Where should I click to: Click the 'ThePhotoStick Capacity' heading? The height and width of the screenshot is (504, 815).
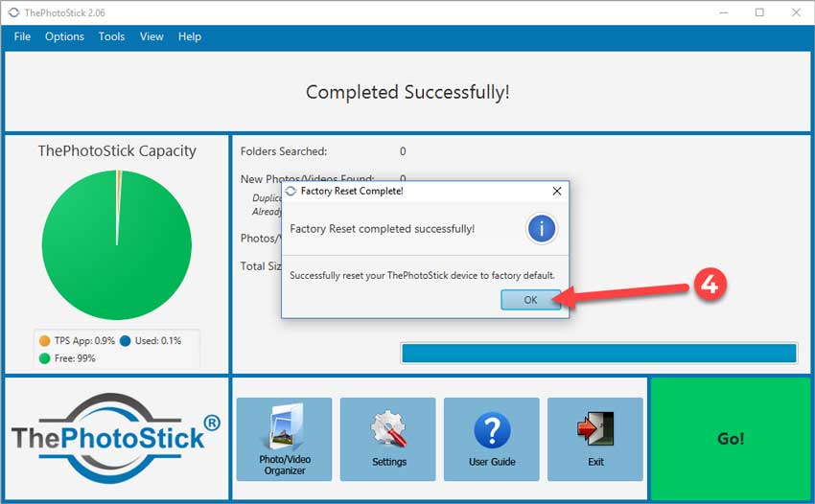(117, 150)
